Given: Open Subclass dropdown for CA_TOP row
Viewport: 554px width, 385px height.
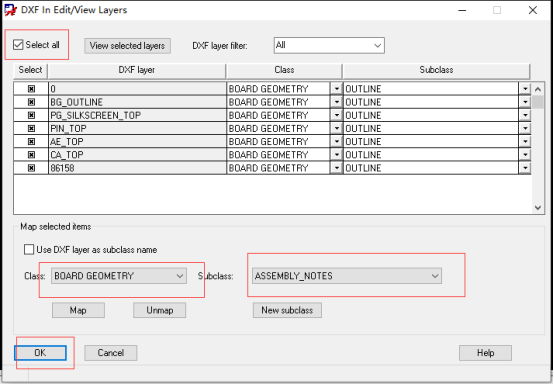Looking at the screenshot, I should (525, 155).
